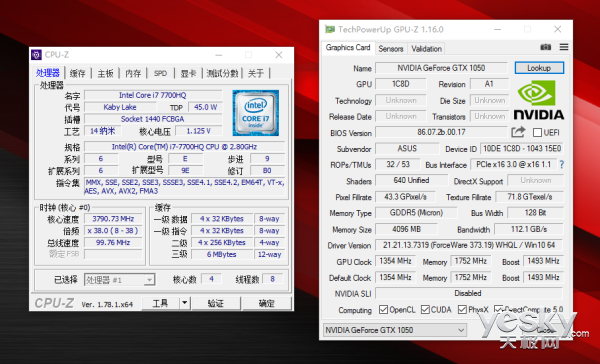The height and width of the screenshot is (364, 600).
Task: Click the Shaders 640 Unified field
Action: click(411, 180)
